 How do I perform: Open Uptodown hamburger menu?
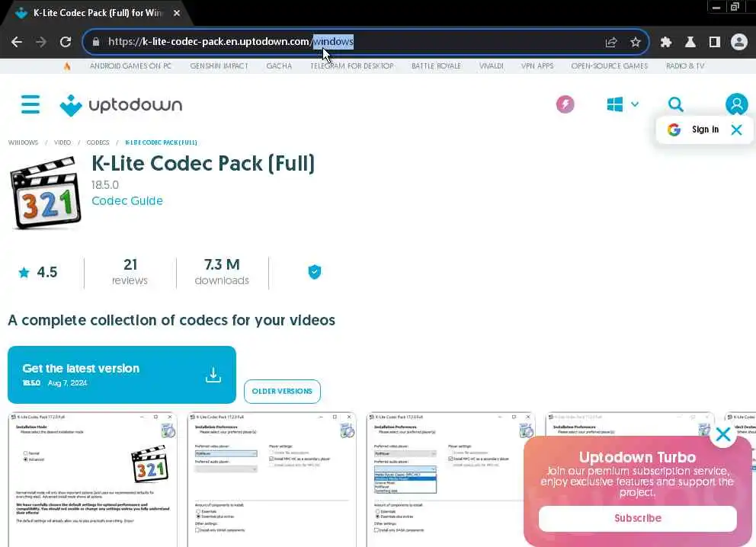(x=30, y=104)
